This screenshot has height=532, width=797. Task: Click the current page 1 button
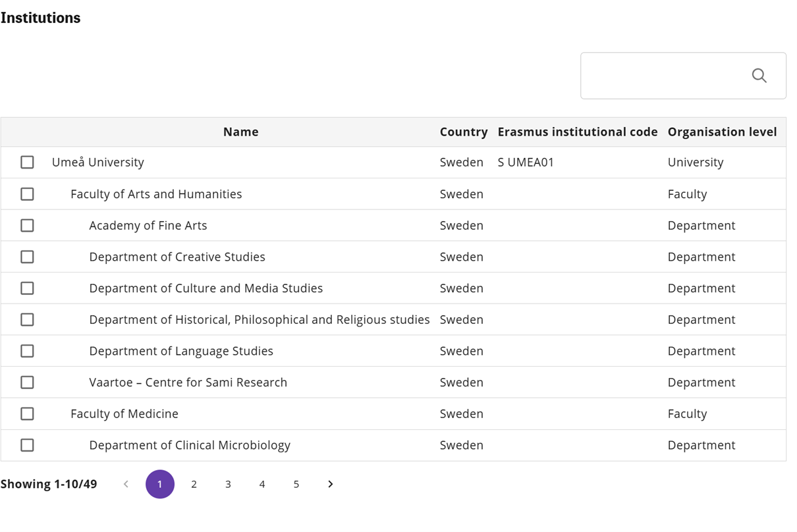(159, 484)
